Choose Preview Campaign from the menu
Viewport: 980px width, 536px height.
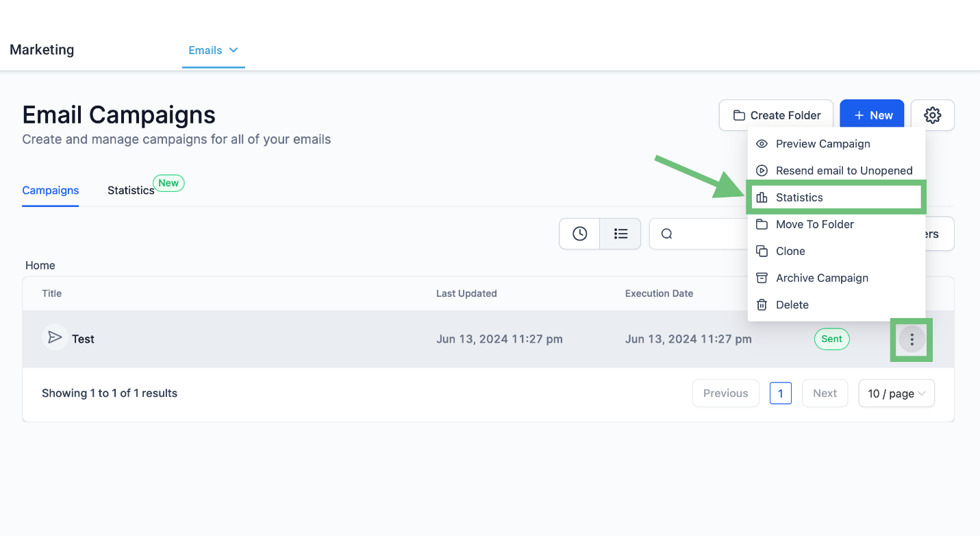836,144
